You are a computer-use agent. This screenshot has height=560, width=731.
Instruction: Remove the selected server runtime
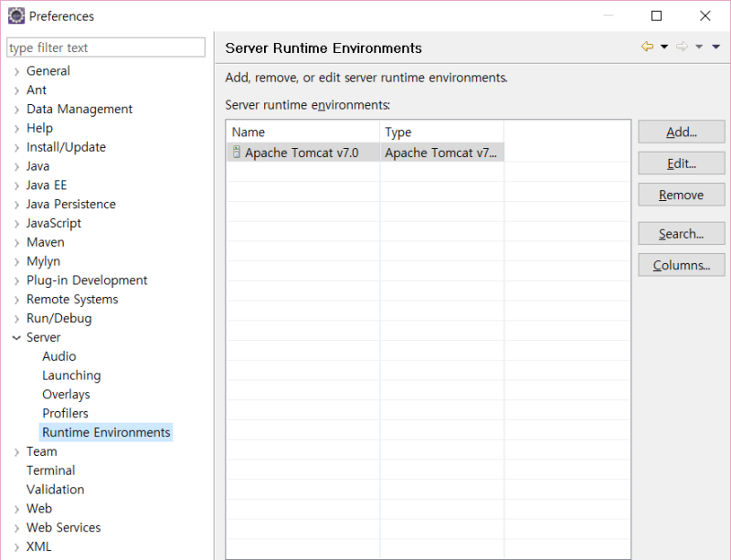tap(681, 195)
